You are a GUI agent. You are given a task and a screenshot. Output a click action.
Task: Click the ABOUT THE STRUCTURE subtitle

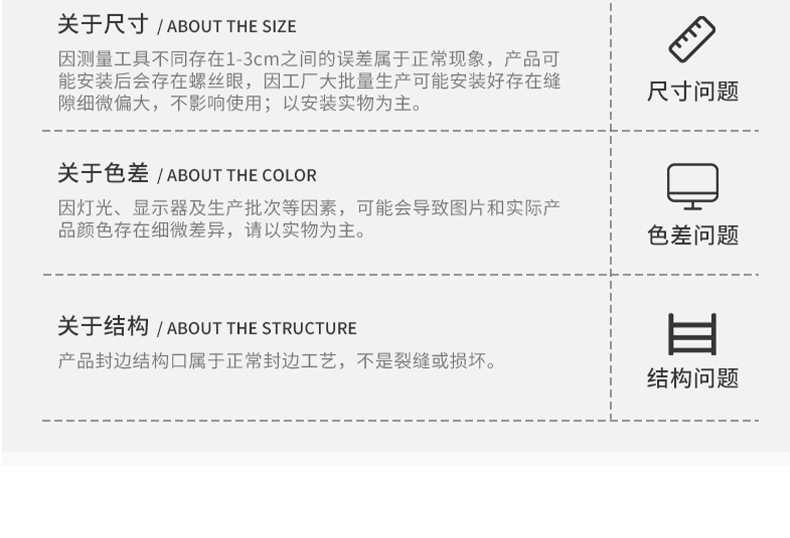261,329
